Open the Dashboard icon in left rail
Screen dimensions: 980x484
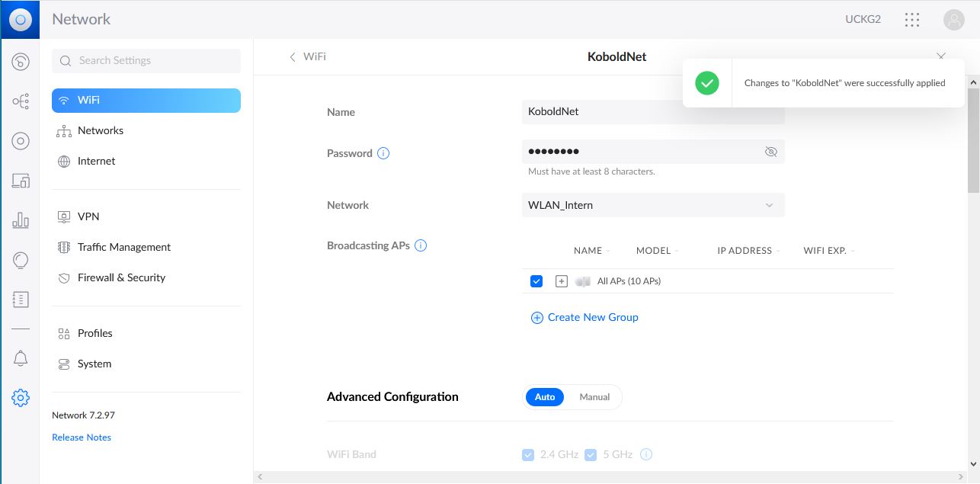coord(21,62)
